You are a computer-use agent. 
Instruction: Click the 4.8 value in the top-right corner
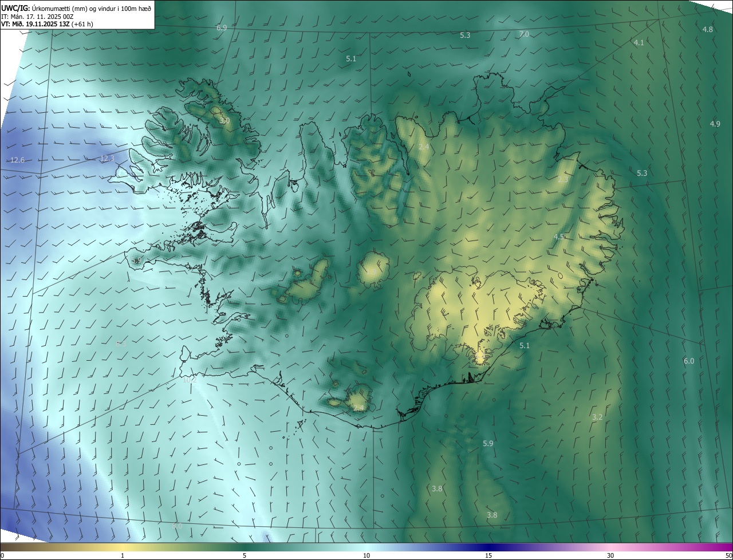tap(708, 29)
